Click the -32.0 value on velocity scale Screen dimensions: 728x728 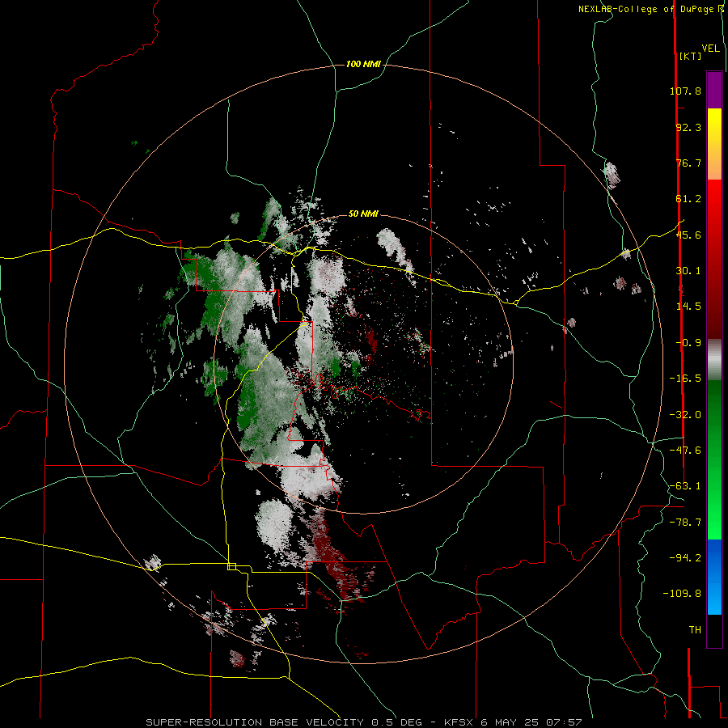[685, 415]
